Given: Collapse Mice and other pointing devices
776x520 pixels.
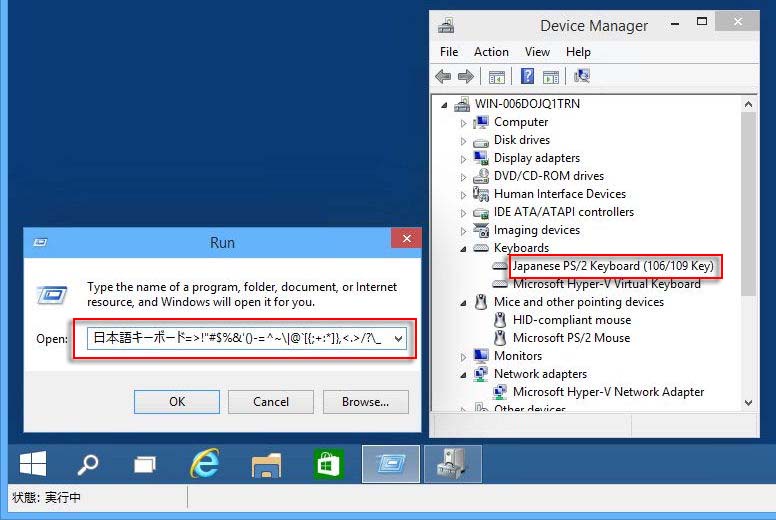Looking at the screenshot, I should pos(463,303).
